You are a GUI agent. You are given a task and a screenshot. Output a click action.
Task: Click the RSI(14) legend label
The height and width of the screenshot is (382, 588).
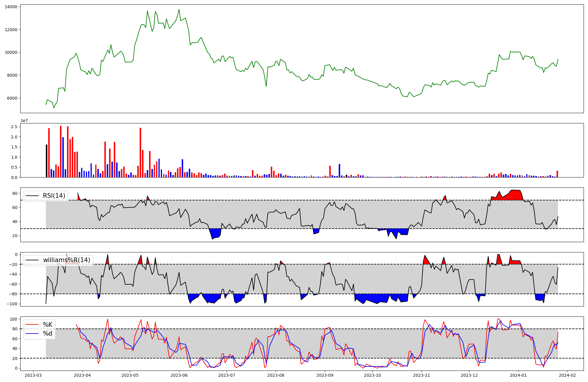(x=54, y=196)
